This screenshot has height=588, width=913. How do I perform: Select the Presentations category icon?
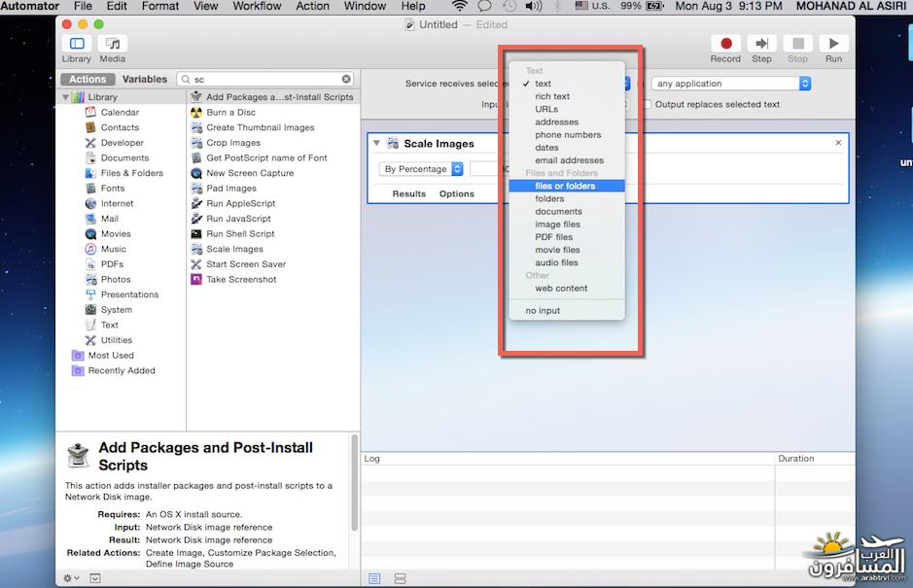90,294
